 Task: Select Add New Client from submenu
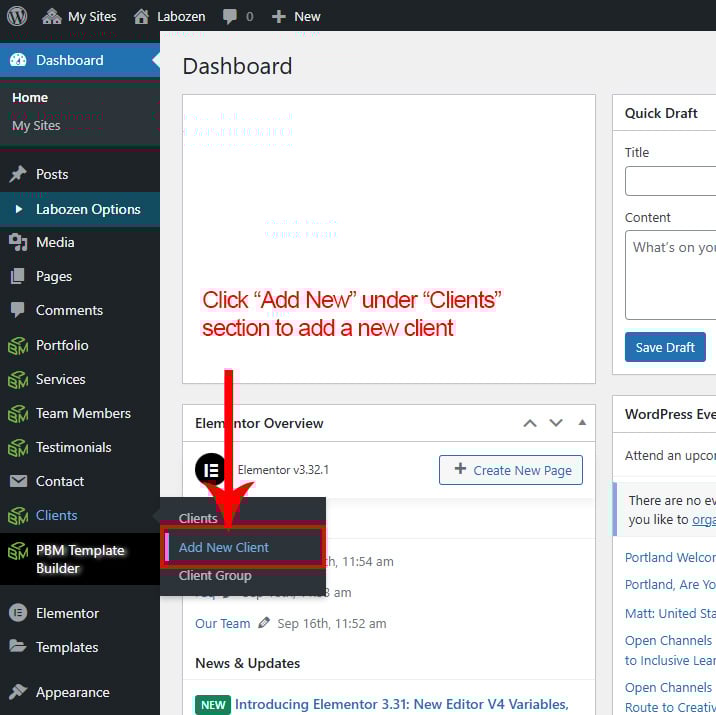224,547
